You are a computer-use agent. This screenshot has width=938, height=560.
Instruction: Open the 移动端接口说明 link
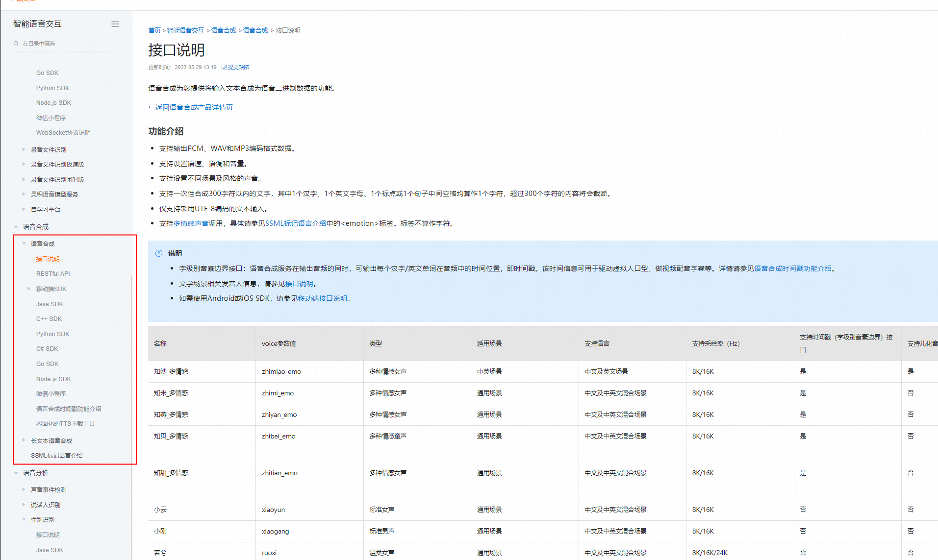click(322, 298)
